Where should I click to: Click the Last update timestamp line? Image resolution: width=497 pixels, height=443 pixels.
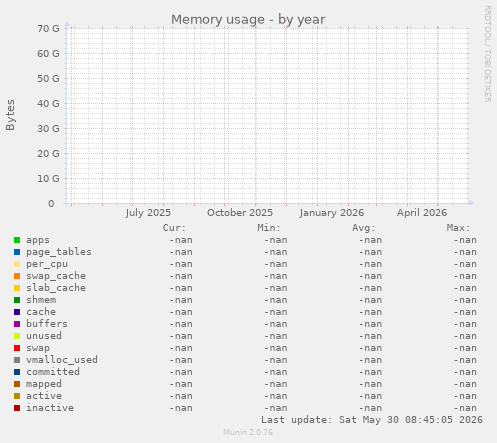[x=372, y=420]
